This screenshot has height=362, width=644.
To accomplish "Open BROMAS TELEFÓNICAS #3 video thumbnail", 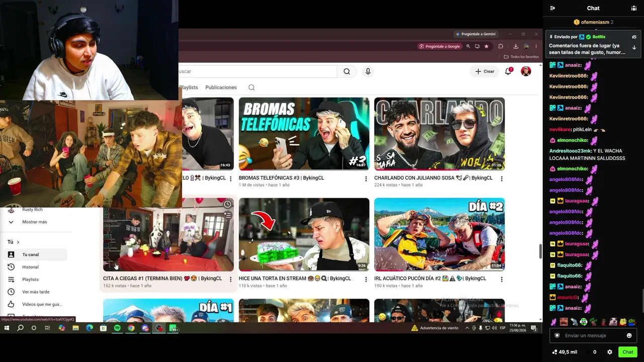I will point(304,134).
